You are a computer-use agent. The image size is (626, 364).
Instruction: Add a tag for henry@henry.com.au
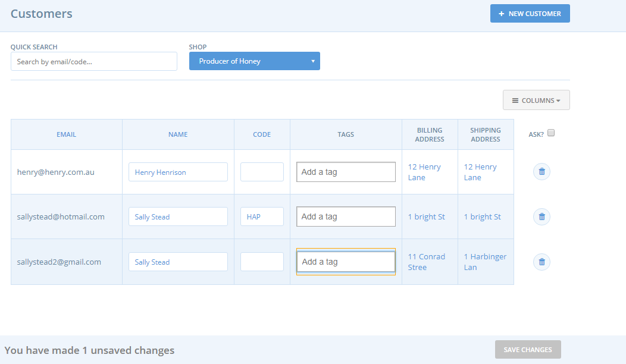[346, 172]
